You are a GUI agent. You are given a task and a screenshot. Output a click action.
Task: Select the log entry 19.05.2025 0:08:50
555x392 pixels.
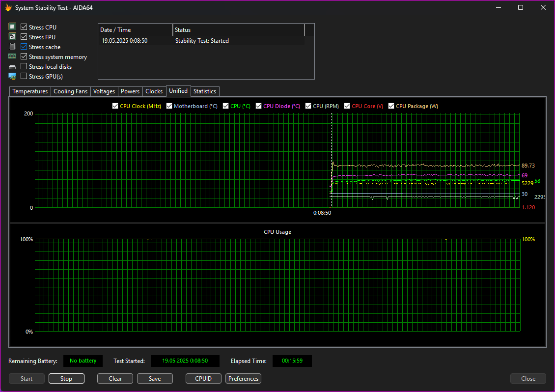pyautogui.click(x=125, y=41)
